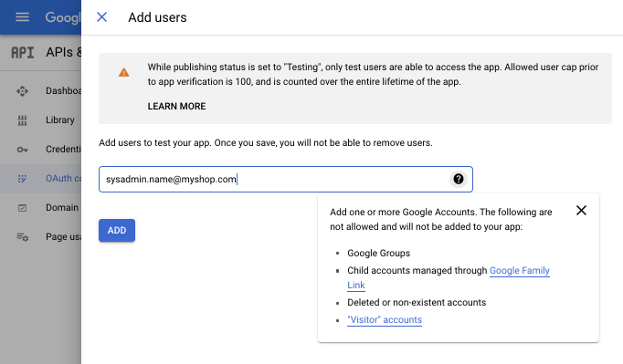Select the OAuth consent menu item
The height and width of the screenshot is (364, 623).
click(x=63, y=178)
